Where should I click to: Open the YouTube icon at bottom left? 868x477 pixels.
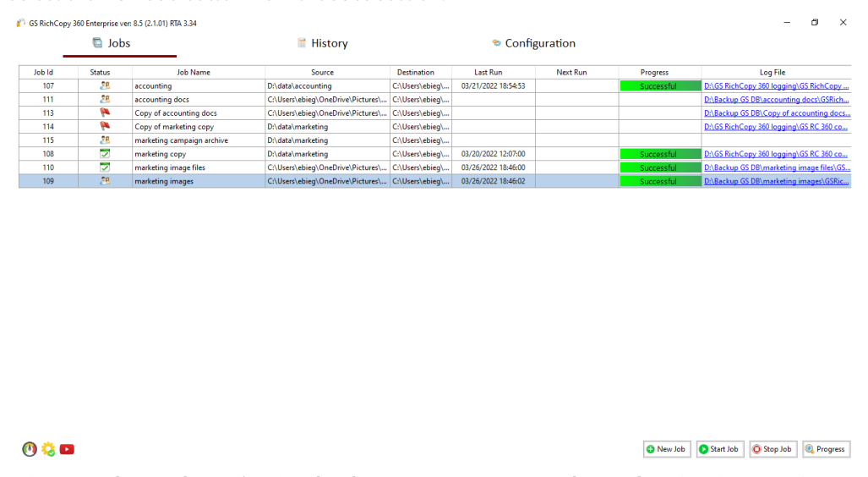click(x=67, y=449)
